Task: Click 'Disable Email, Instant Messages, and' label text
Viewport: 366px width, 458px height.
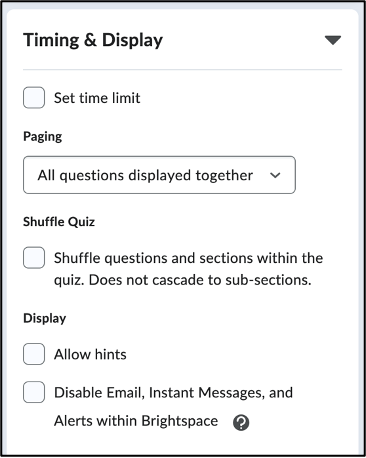Action: point(173,393)
